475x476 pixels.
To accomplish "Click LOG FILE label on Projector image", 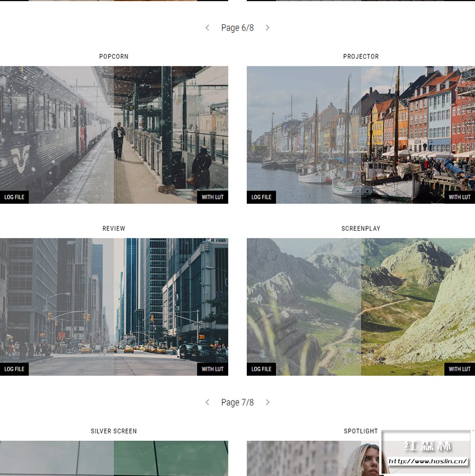I will click(261, 197).
